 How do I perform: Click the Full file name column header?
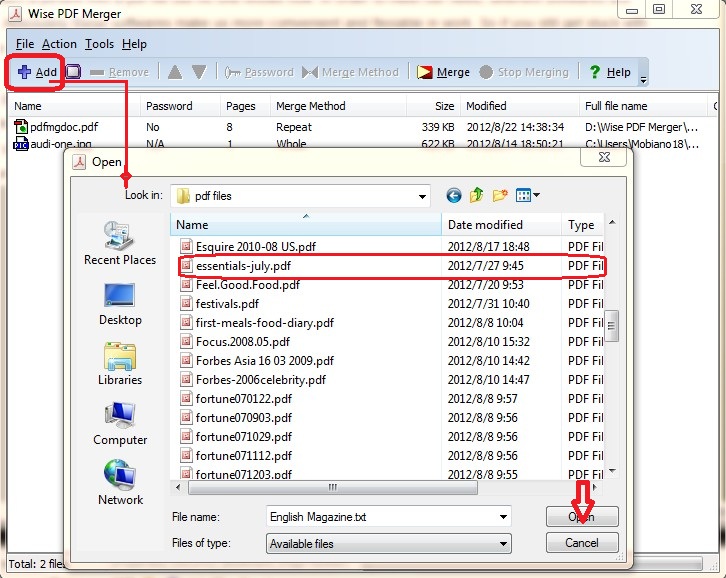coord(644,106)
